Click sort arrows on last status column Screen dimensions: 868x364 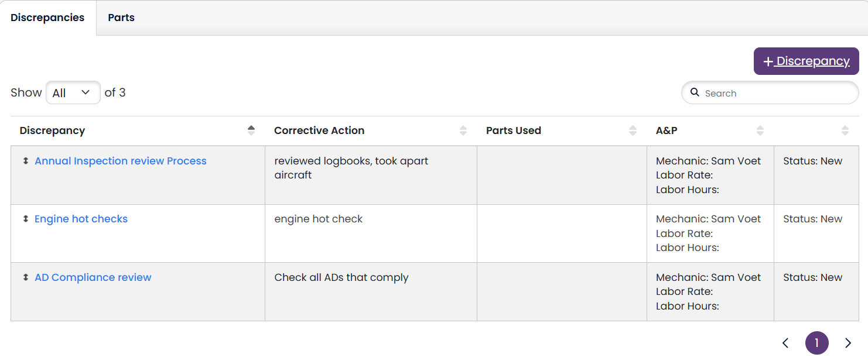coord(845,131)
